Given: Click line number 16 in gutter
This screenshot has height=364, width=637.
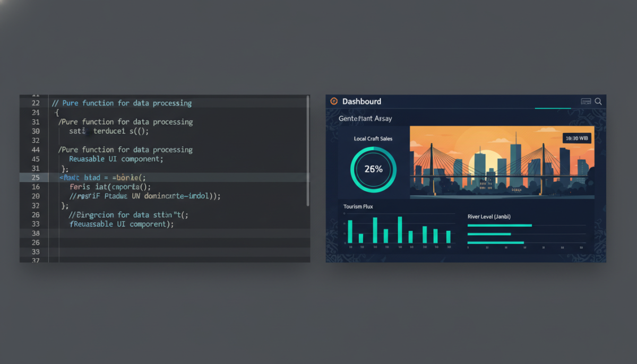Looking at the screenshot, I should [36, 187].
